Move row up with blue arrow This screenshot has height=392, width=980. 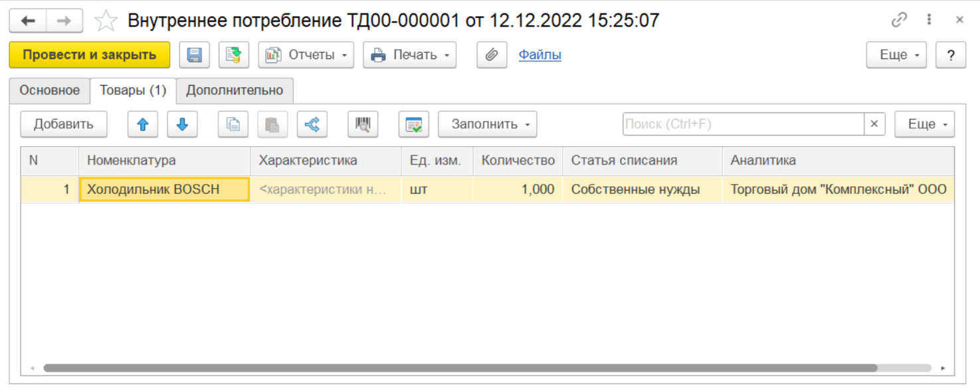point(142,124)
